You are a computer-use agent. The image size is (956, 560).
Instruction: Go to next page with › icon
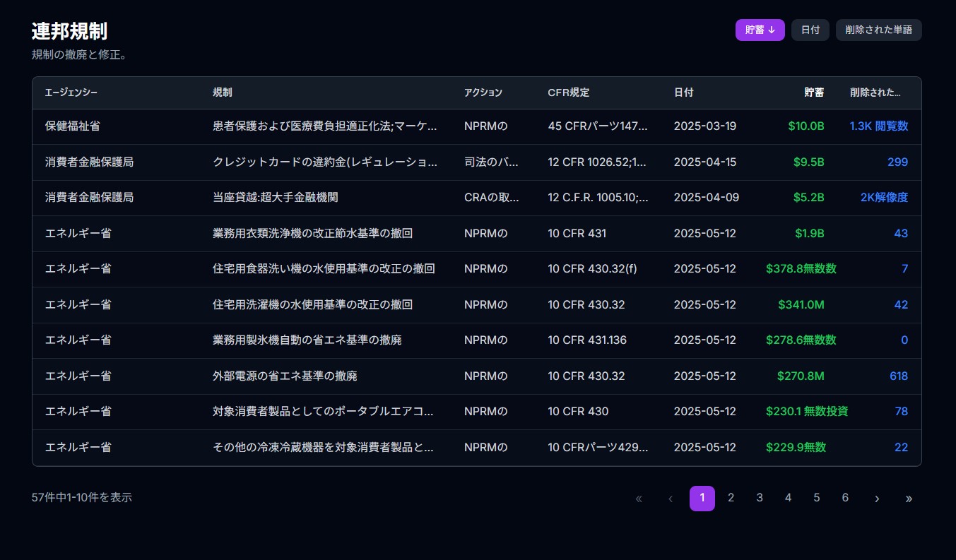pyautogui.click(x=877, y=498)
